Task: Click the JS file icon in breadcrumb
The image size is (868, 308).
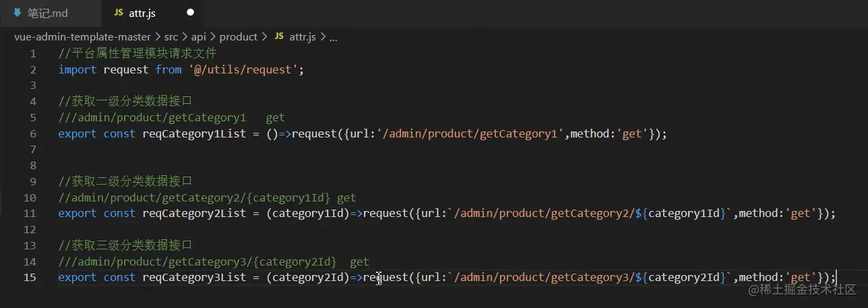Action: (x=279, y=36)
